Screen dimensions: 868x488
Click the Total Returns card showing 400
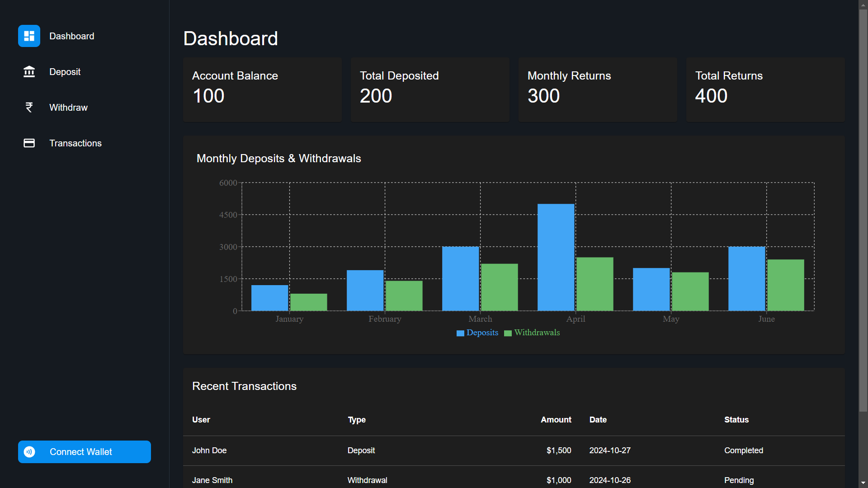[x=765, y=89]
